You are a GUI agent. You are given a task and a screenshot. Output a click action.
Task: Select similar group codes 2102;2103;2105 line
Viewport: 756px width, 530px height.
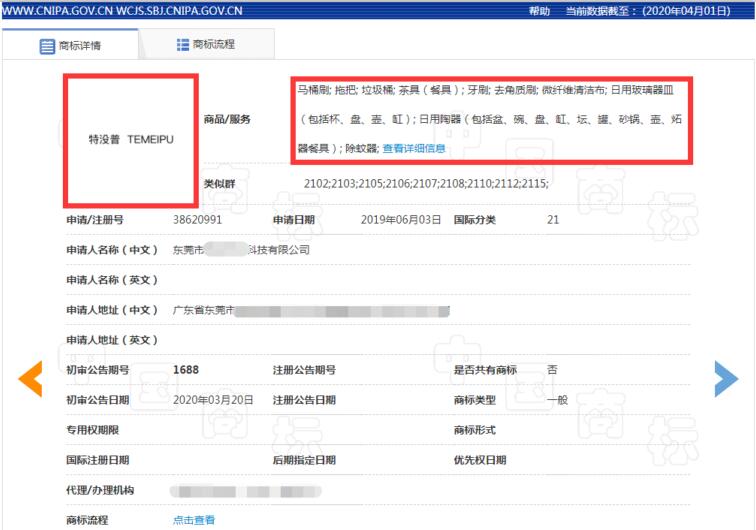426,184
